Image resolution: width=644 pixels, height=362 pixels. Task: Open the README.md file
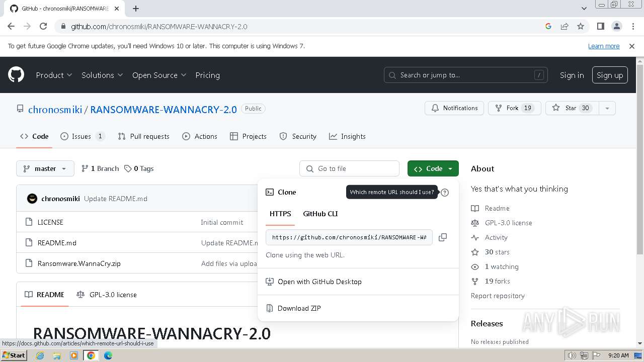pos(57,243)
